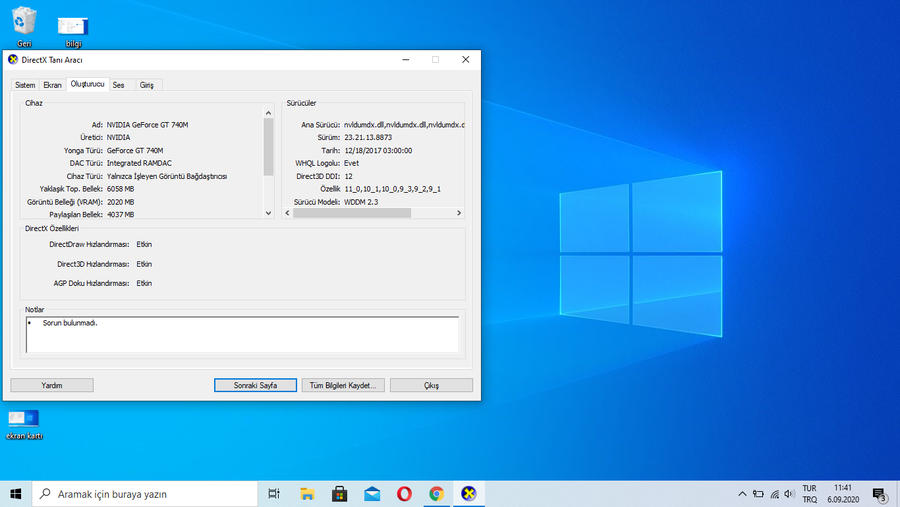Click driver version 23.21.13.8873
900x507 pixels.
(x=368, y=137)
